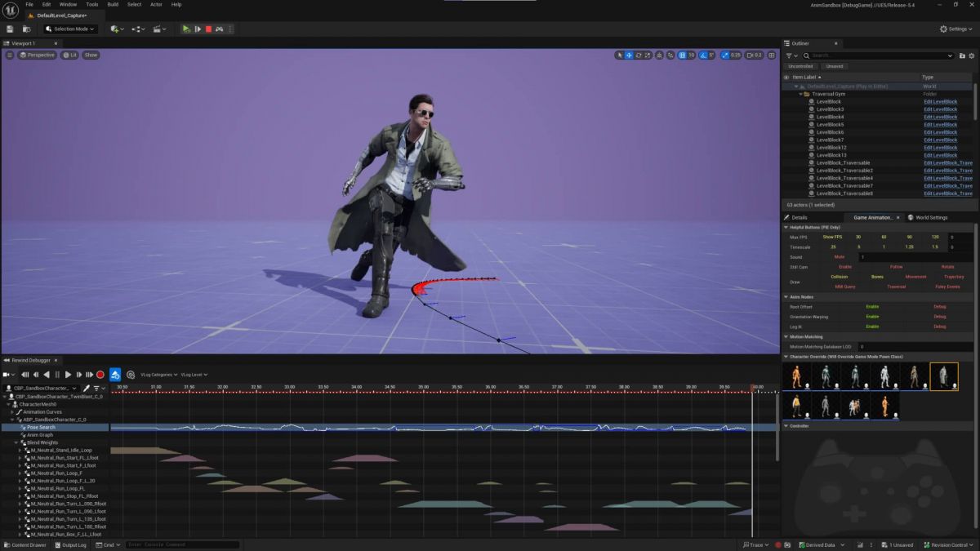Switch to the World Settings tab
Screen dimensions: 980x551
[x=927, y=217]
